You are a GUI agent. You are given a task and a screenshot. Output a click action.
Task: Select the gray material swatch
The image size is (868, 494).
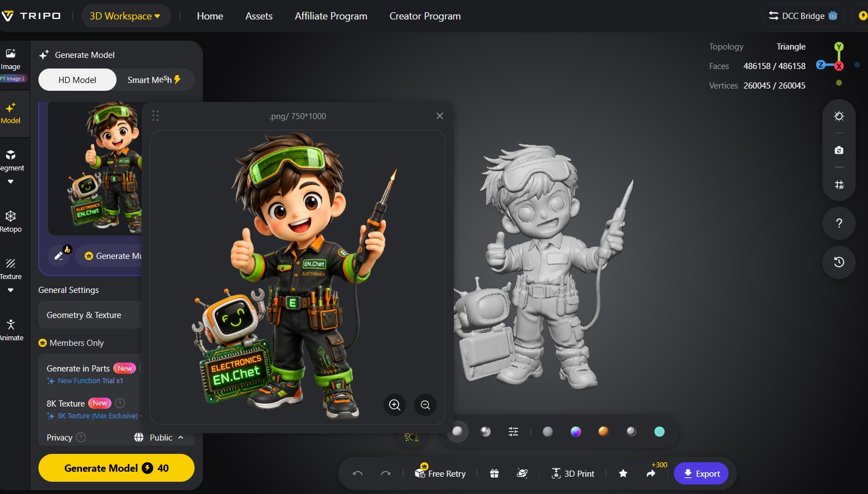tap(548, 432)
